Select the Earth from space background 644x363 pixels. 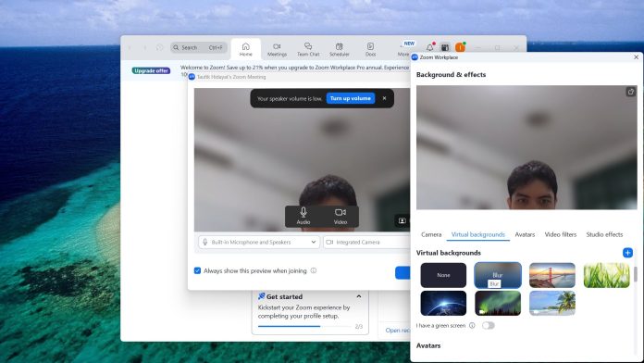coord(443,303)
